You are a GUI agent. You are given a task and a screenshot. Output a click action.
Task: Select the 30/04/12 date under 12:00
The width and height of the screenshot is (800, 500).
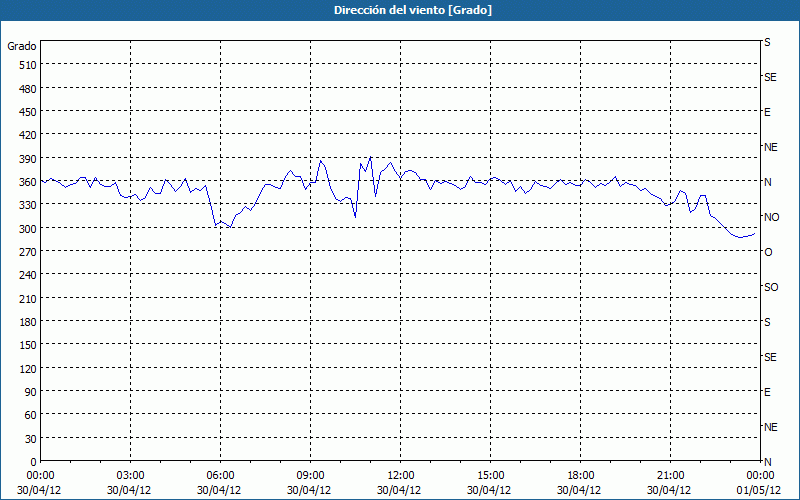(x=399, y=490)
